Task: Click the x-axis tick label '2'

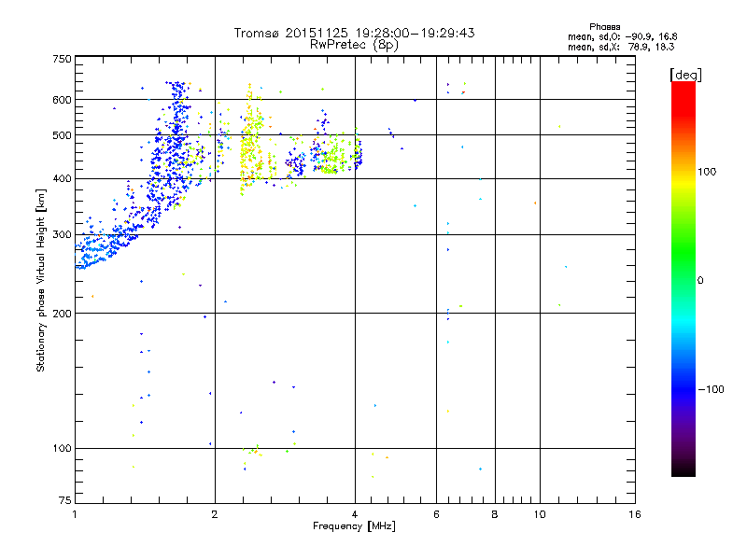Action: pos(215,514)
